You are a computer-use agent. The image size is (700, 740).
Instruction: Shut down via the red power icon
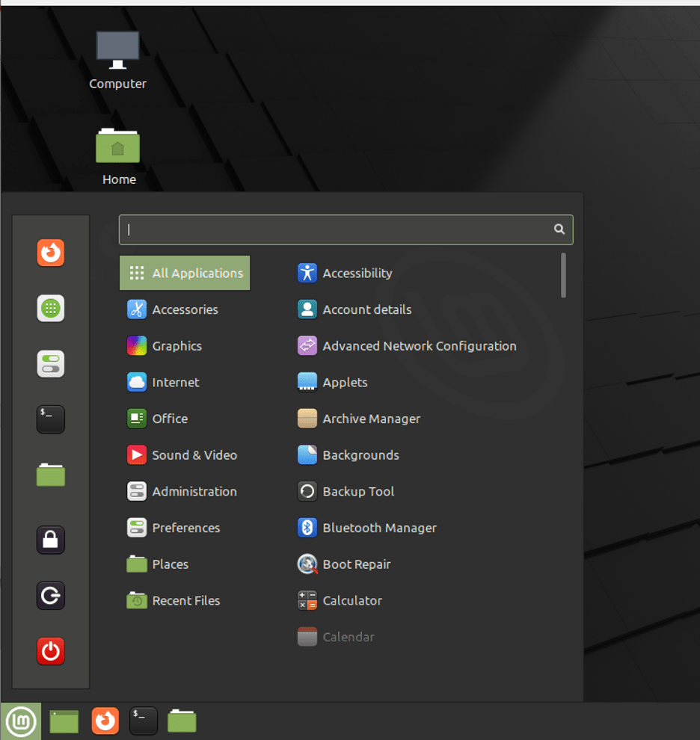pos(50,651)
